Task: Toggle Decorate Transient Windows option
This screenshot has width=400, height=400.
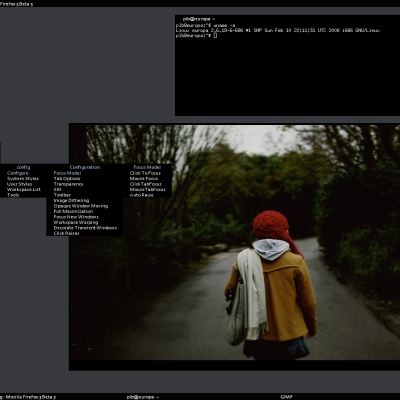Action: coord(85,228)
